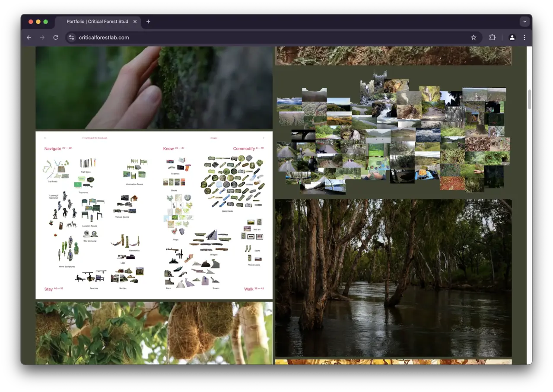Image resolution: width=553 pixels, height=392 pixels.
Task: Close the Portfolio tab
Action: point(135,22)
